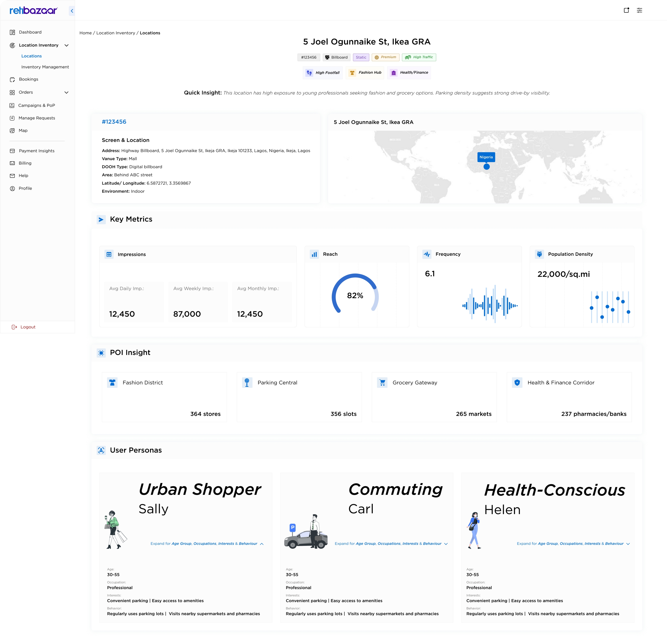This screenshot has width=667, height=644.
Task: Expand Commuting Carl details chevron
Action: (x=446, y=544)
